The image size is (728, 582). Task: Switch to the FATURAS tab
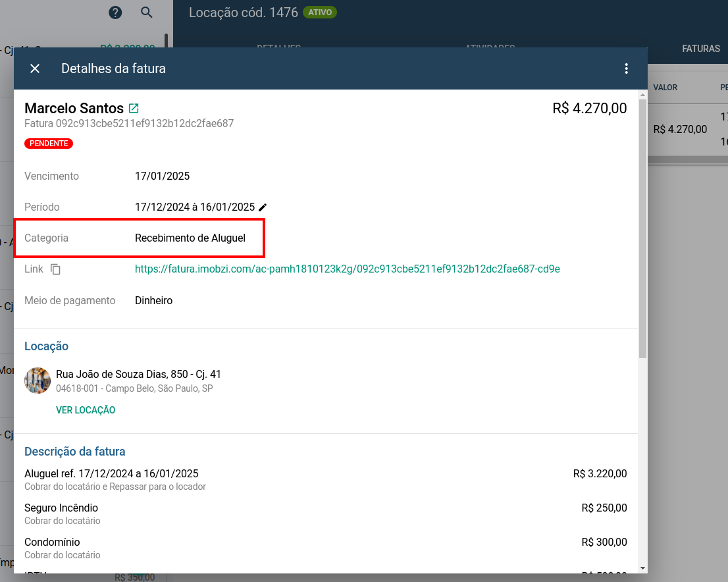click(700, 49)
